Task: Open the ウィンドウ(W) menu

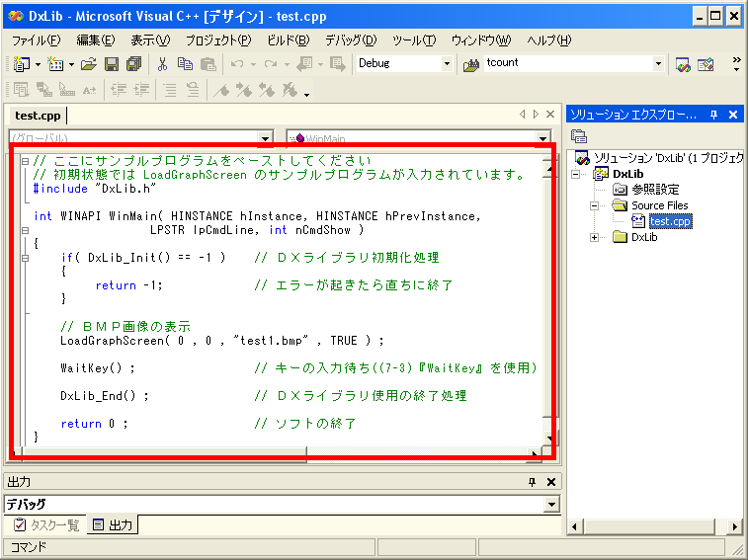Action: point(481,40)
